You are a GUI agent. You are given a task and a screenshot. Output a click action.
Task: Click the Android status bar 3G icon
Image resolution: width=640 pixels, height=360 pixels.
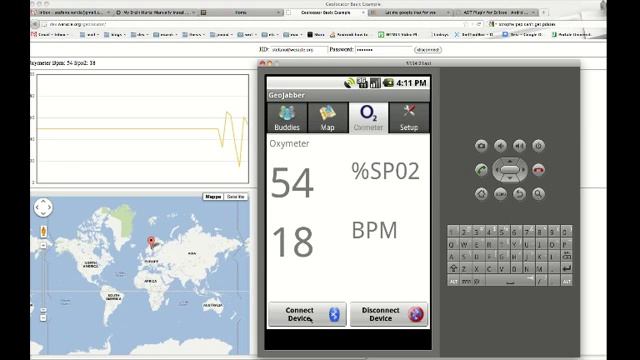click(362, 83)
